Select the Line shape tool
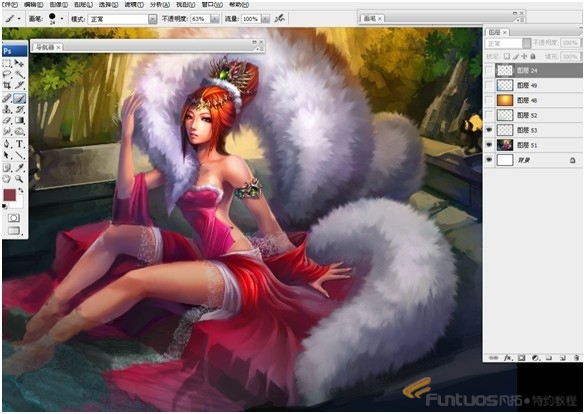Image resolution: width=585 pixels, height=414 pixels. click(x=19, y=155)
